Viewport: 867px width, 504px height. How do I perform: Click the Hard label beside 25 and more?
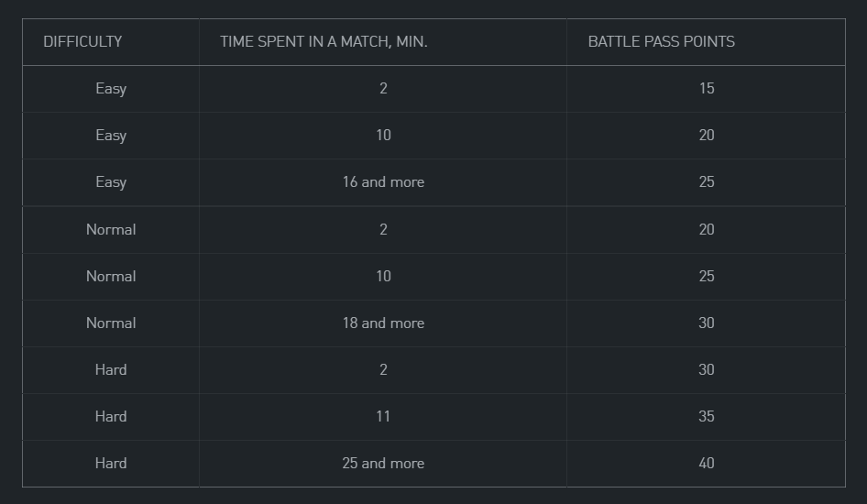click(111, 464)
